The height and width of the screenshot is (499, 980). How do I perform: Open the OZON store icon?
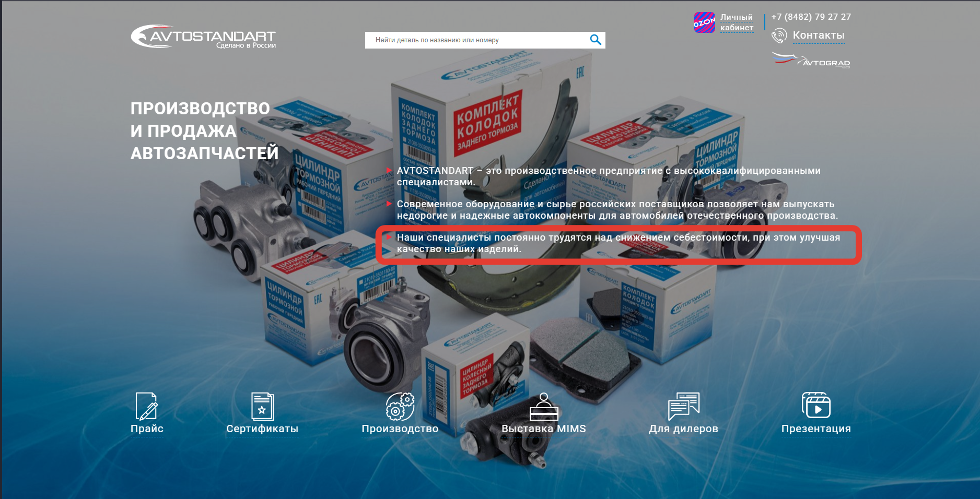click(704, 22)
